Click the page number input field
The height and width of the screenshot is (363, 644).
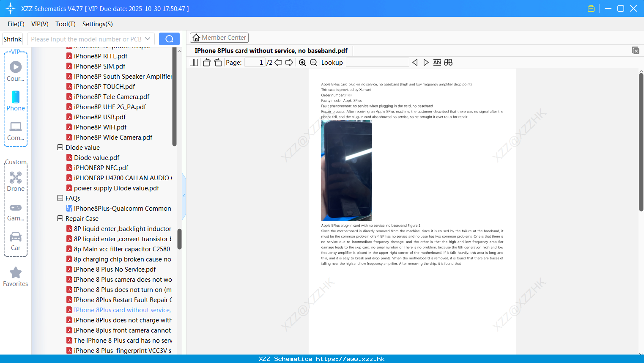[255, 63]
